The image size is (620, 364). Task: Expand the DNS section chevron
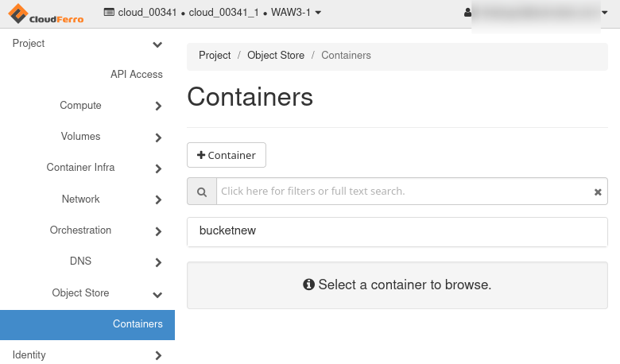point(158,262)
